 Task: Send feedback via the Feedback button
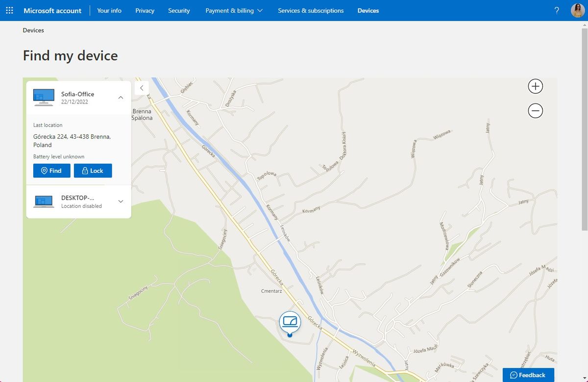(x=528, y=375)
